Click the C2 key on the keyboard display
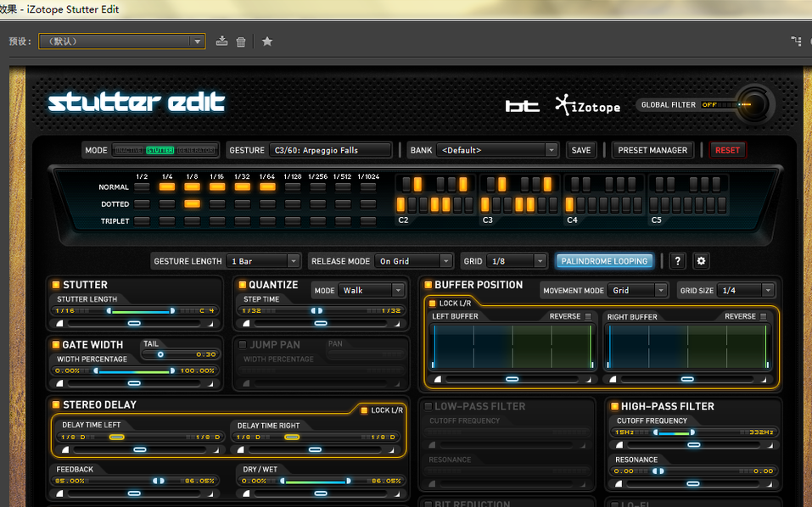 (400, 205)
